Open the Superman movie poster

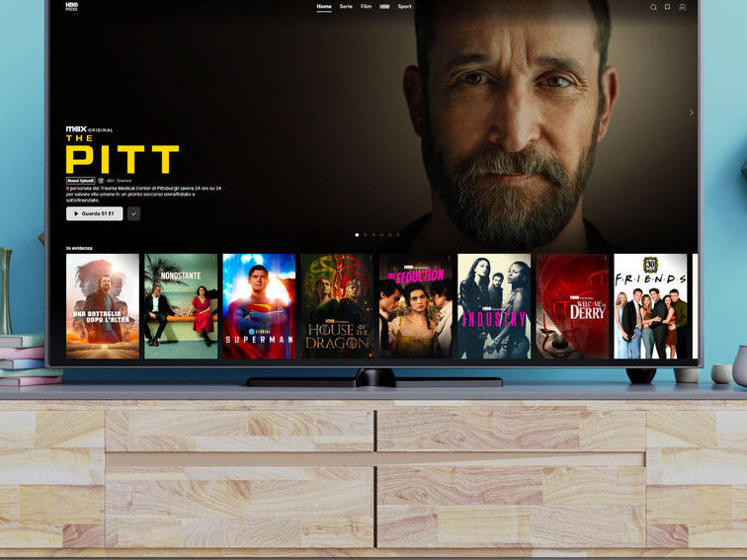[x=259, y=306]
